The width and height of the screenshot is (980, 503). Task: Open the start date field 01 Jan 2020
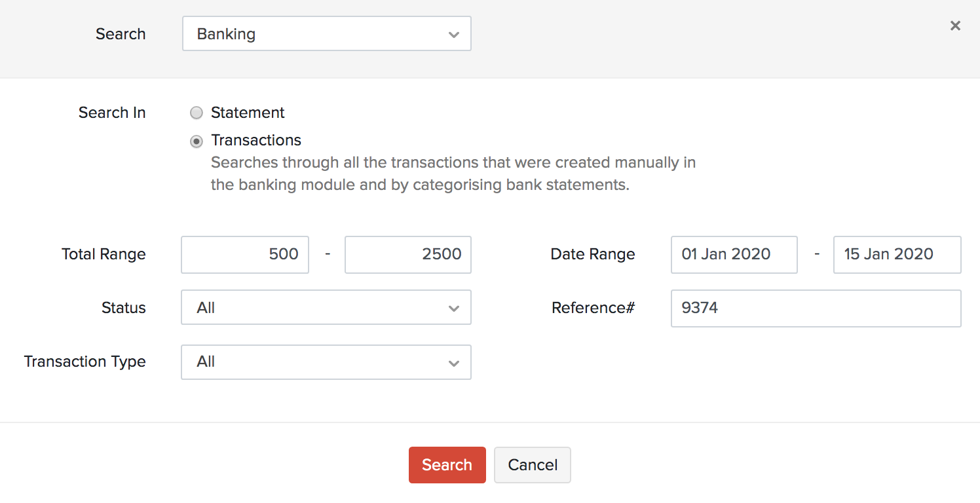[734, 255]
